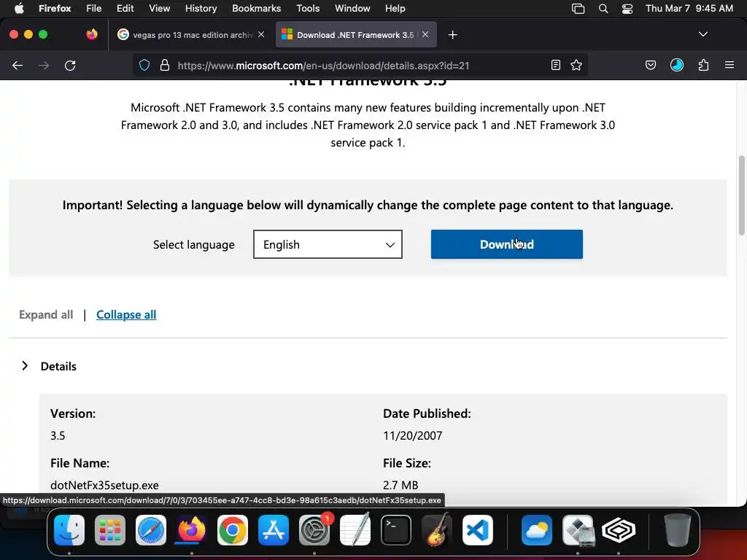This screenshot has width=747, height=560.
Task: Open Weather app from the Dock
Action: [537, 530]
